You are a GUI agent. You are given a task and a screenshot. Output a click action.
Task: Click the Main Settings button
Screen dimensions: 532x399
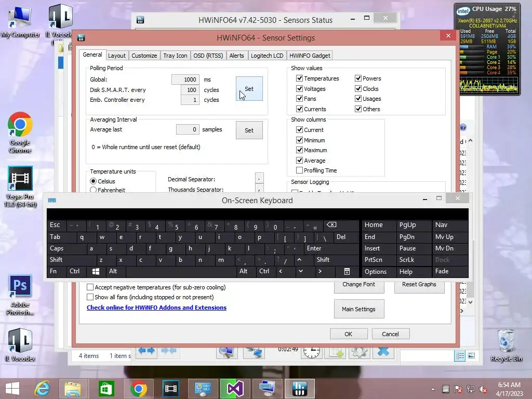(359, 309)
